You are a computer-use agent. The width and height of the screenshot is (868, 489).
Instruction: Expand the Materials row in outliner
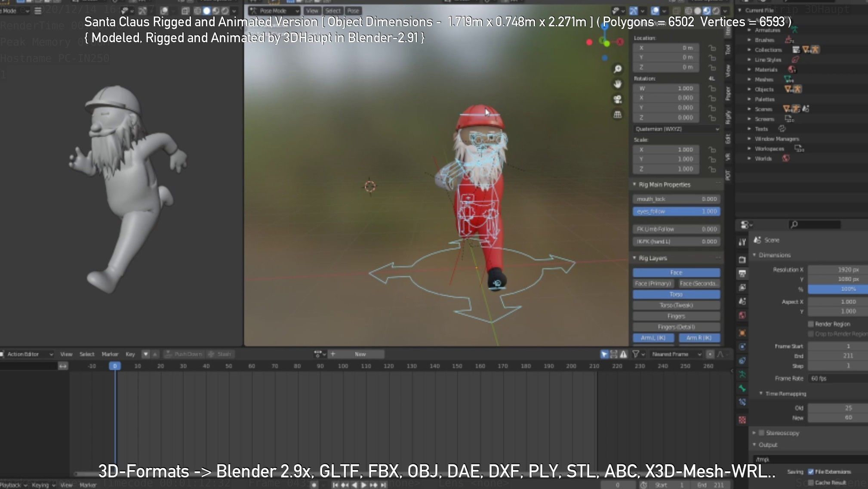[749, 70]
